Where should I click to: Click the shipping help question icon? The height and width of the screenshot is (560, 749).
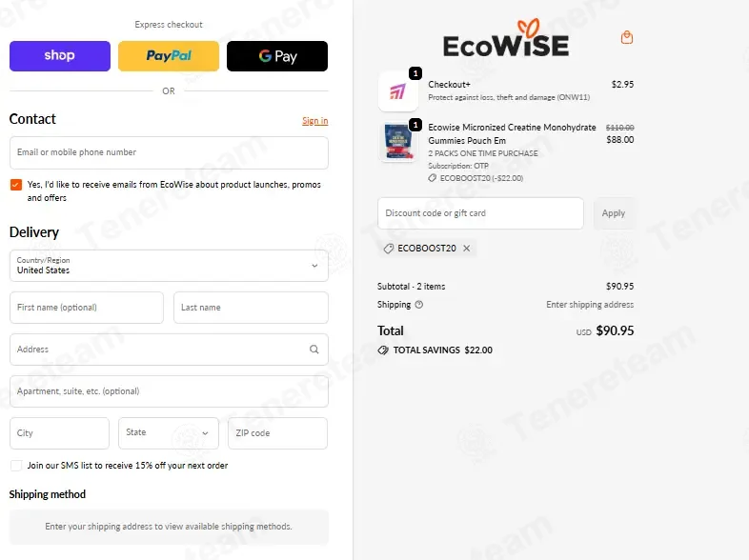(x=419, y=305)
